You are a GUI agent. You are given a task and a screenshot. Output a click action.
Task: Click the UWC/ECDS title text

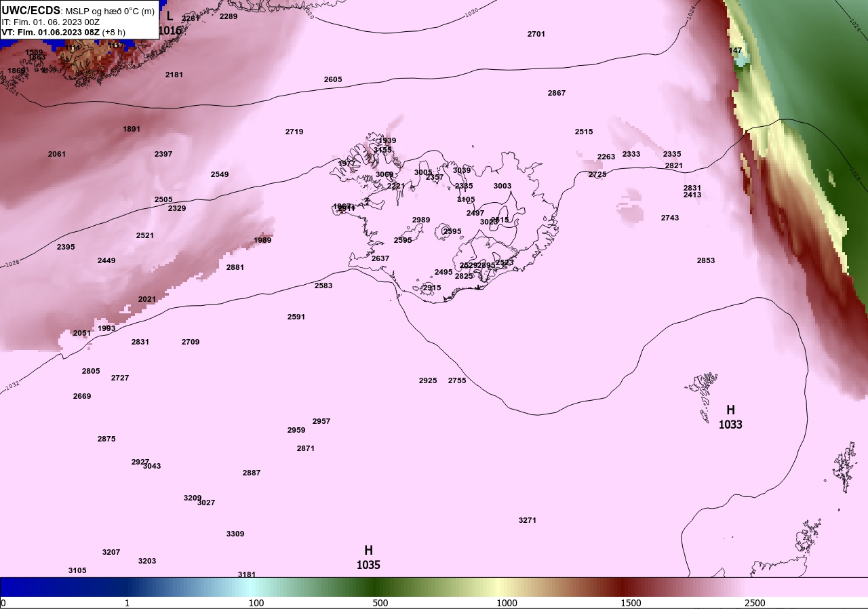pyautogui.click(x=31, y=11)
